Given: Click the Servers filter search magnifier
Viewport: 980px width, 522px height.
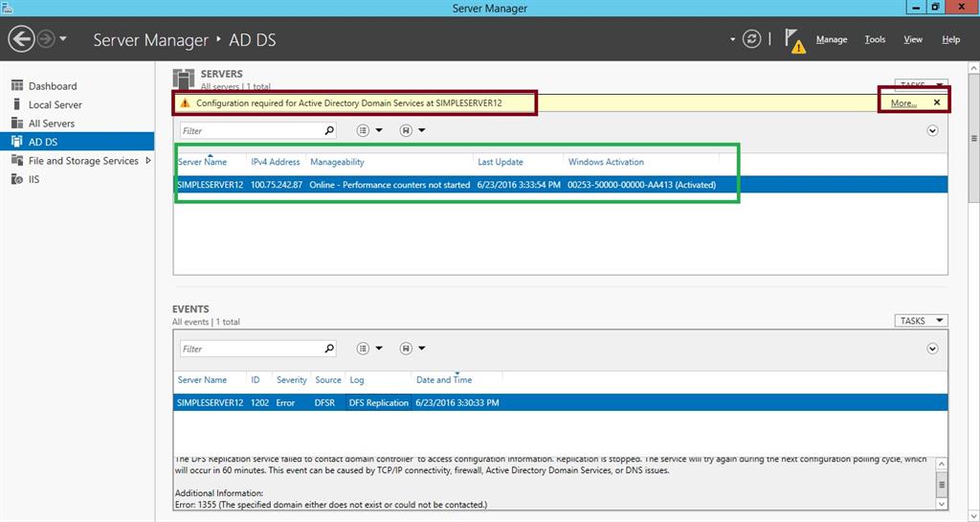Looking at the screenshot, I should pos(329,130).
